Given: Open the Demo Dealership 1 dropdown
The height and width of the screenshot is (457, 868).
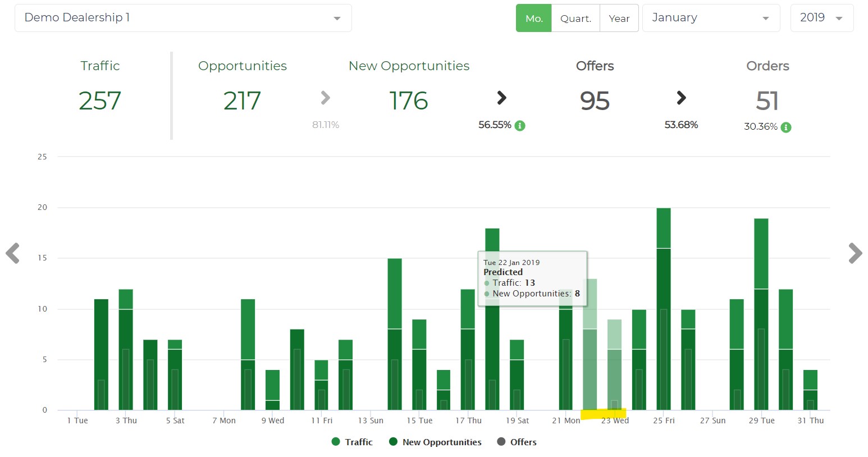Looking at the screenshot, I should [x=183, y=18].
